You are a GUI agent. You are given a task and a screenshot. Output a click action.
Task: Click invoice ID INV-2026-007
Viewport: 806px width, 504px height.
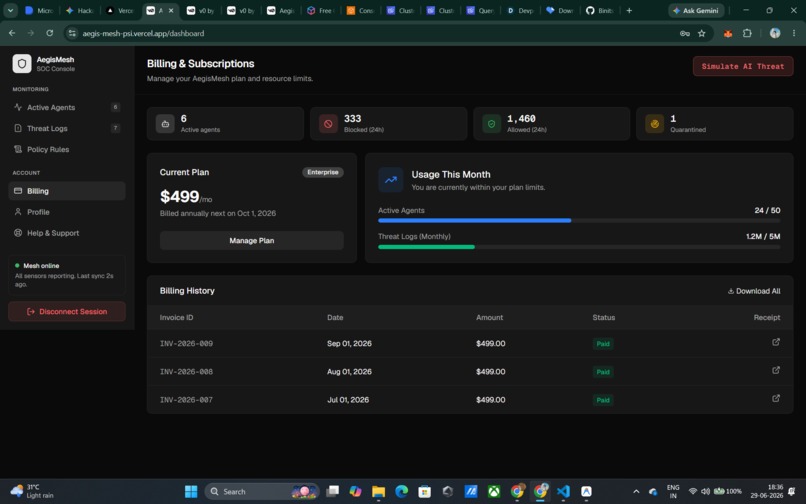point(186,400)
